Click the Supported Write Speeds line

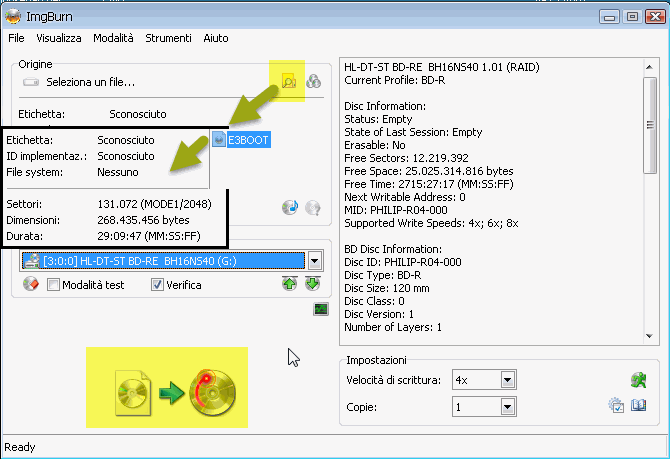431,223
